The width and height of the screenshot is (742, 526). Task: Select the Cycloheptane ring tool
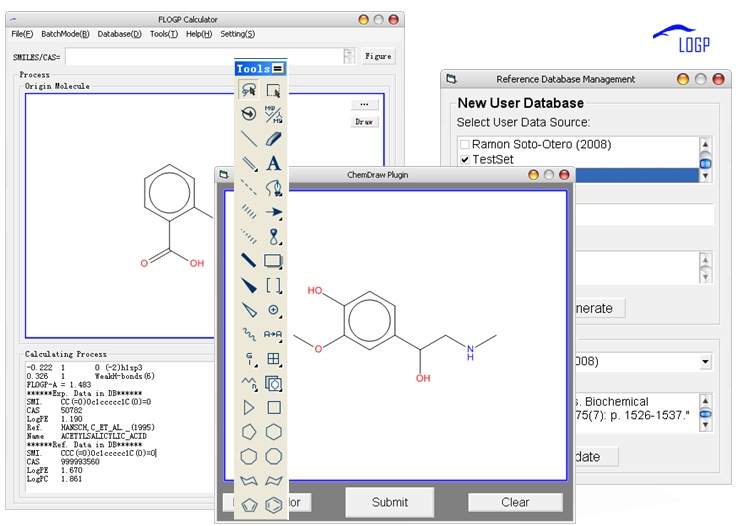tap(248, 456)
